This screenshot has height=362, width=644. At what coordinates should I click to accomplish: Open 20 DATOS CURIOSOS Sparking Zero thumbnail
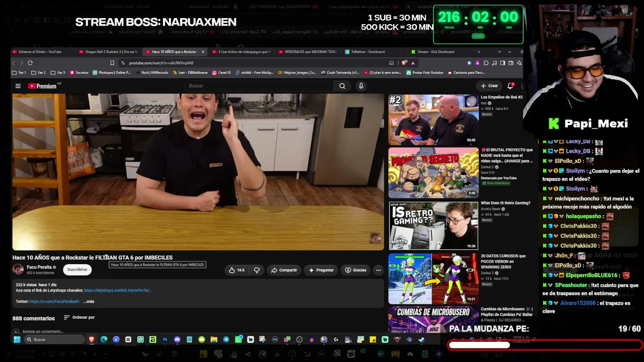(433, 279)
